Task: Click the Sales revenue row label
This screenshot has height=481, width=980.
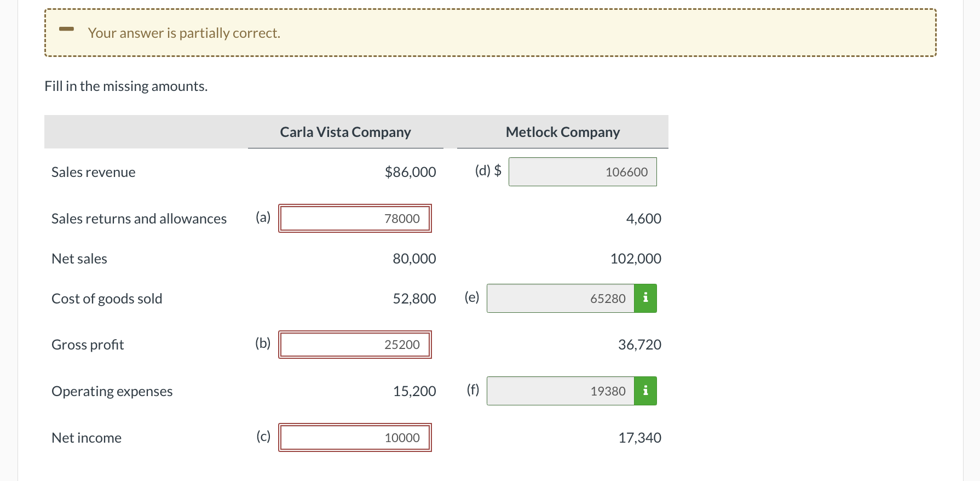Action: [93, 172]
